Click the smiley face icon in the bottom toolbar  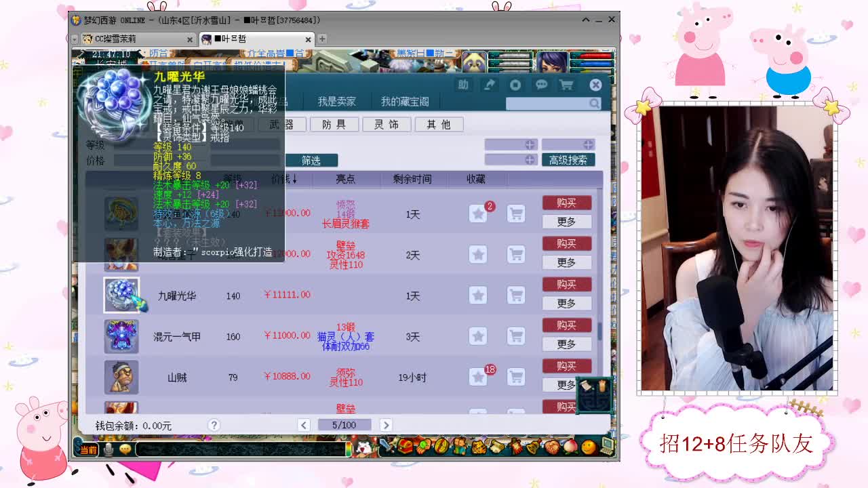589,447
